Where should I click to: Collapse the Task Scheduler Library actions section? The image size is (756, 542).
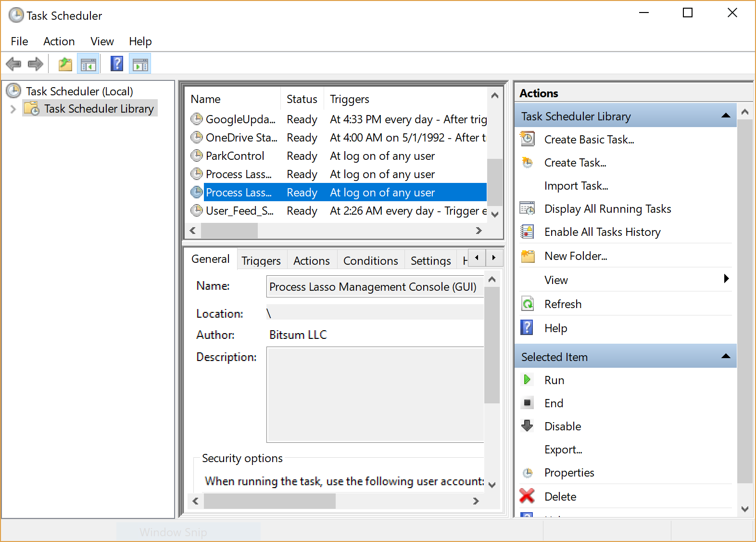pos(726,116)
